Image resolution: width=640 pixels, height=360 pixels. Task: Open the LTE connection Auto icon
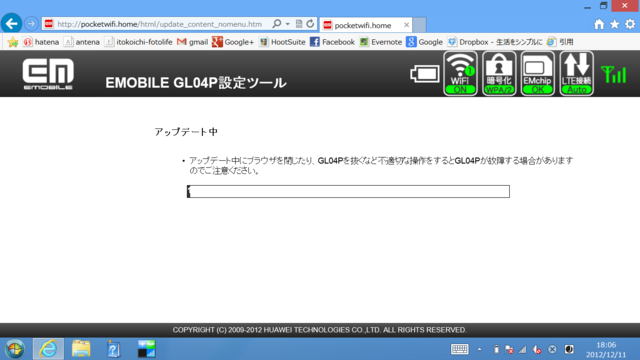(x=576, y=73)
